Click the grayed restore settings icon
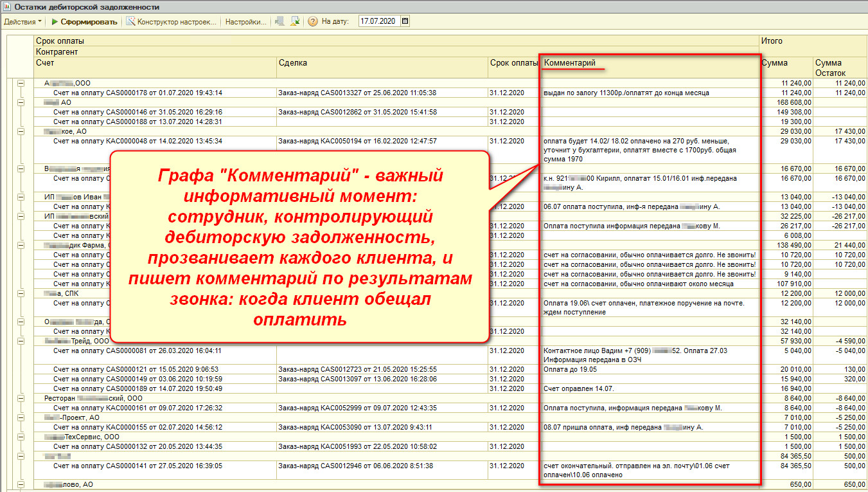868x492 pixels. (x=280, y=21)
